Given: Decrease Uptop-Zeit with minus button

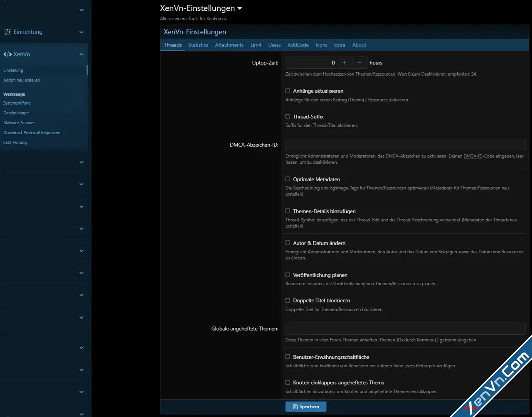Looking at the screenshot, I should [360, 63].
